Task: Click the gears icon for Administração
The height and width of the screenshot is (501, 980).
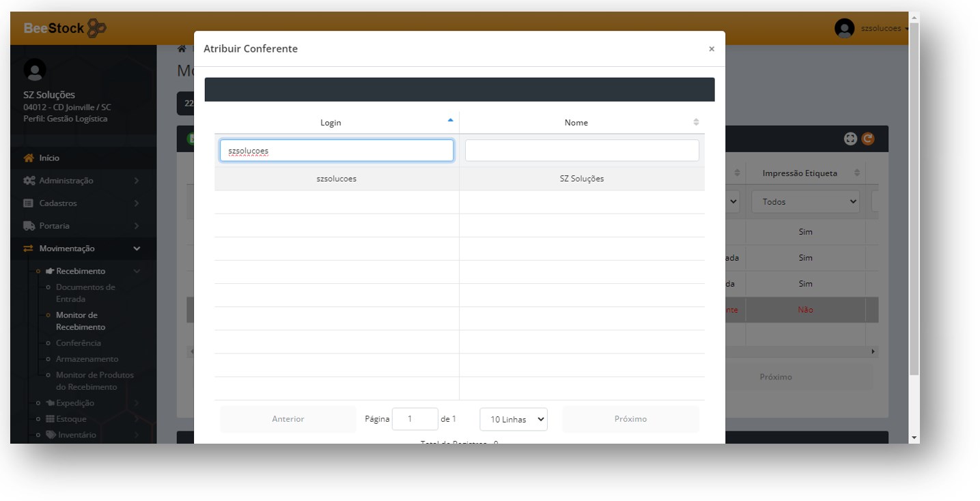Action: pyautogui.click(x=29, y=181)
